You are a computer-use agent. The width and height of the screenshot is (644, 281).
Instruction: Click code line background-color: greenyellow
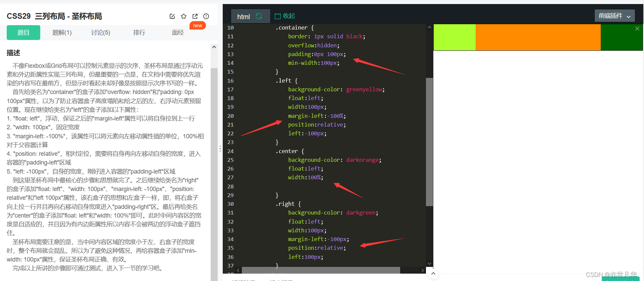pyautogui.click(x=336, y=89)
